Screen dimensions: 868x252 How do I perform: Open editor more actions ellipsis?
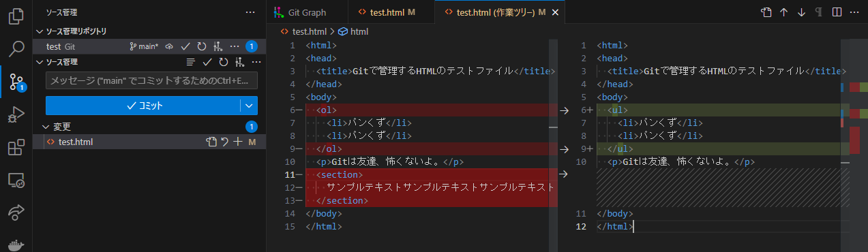(855, 12)
